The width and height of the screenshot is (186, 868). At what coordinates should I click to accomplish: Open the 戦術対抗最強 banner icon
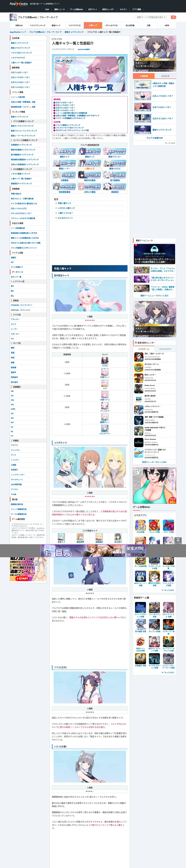(90, 175)
